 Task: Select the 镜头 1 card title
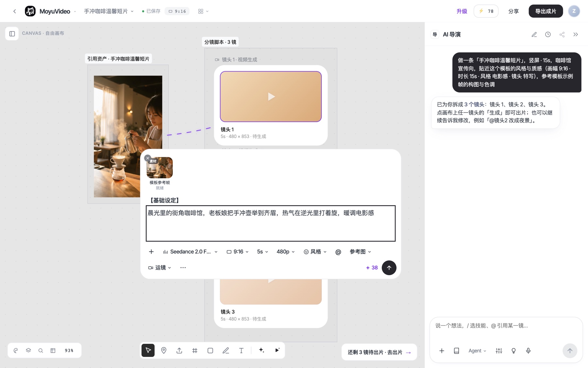(x=227, y=129)
